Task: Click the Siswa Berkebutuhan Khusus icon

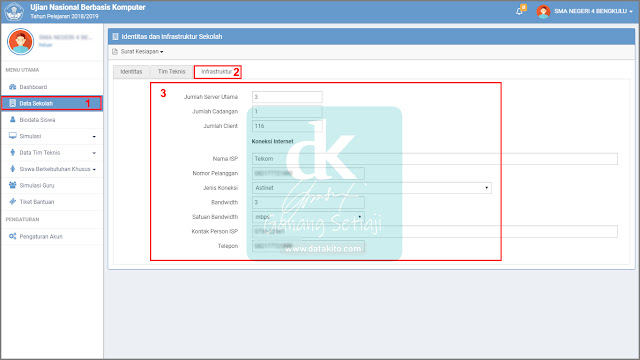Action: pyautogui.click(x=13, y=169)
